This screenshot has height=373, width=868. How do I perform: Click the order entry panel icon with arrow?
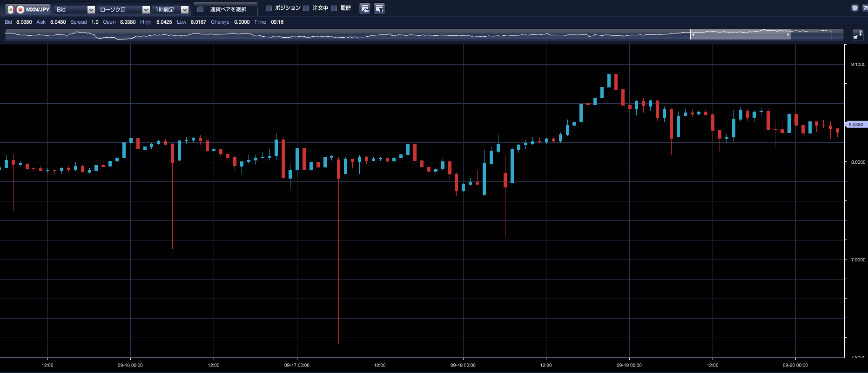tap(365, 8)
